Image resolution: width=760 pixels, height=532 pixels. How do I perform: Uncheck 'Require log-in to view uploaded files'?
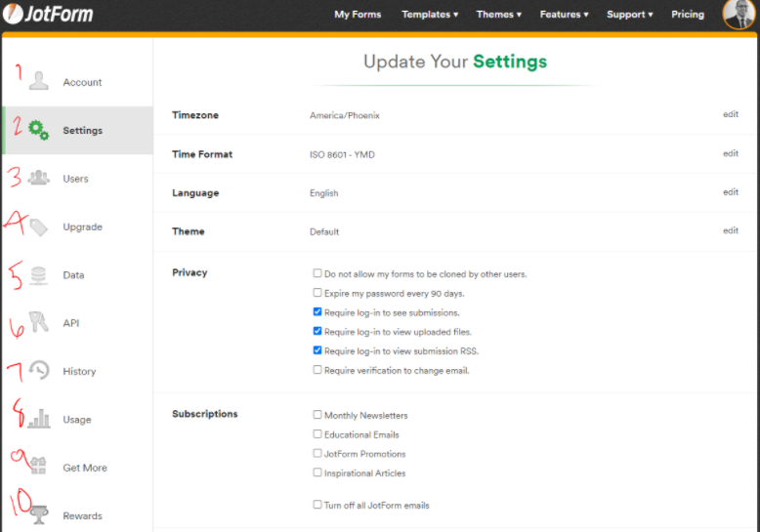317,331
